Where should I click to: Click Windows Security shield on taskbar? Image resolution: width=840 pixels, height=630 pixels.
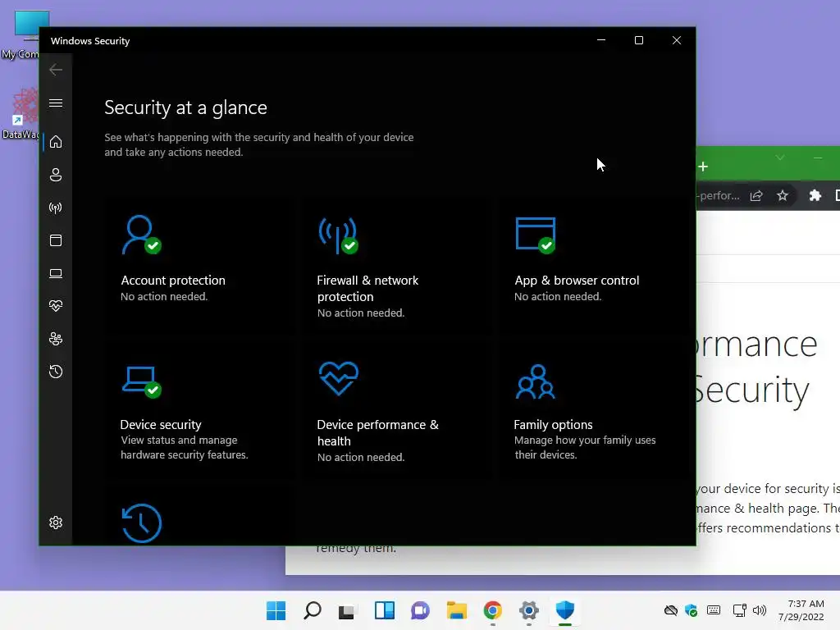[x=564, y=610]
